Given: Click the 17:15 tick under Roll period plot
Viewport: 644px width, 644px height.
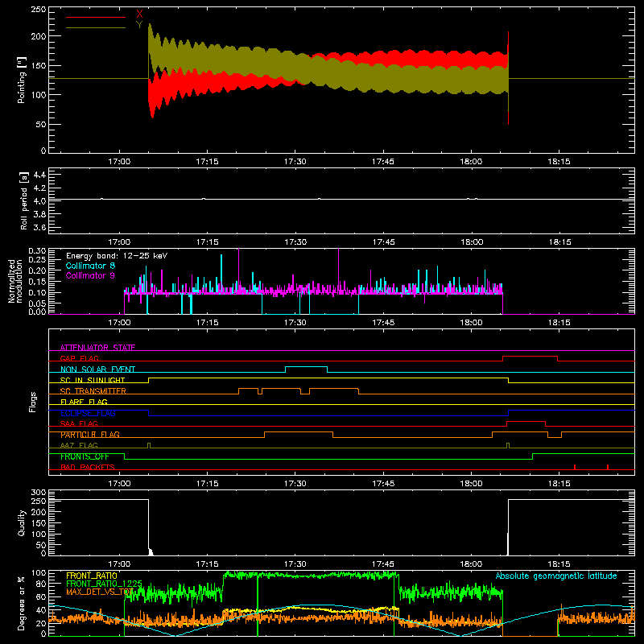Looking at the screenshot, I should pyautogui.click(x=208, y=242).
